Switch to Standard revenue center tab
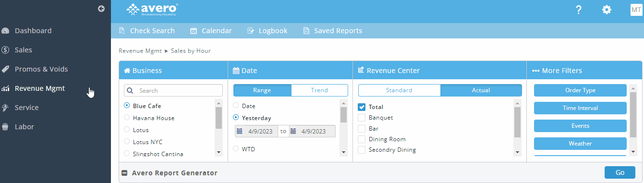This screenshot has width=644, height=183. pos(399,90)
